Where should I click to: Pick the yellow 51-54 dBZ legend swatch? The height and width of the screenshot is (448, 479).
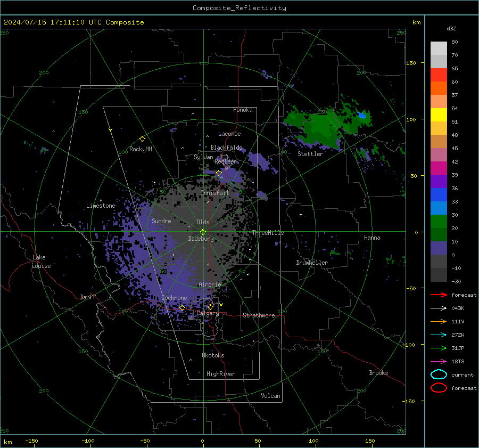point(439,115)
